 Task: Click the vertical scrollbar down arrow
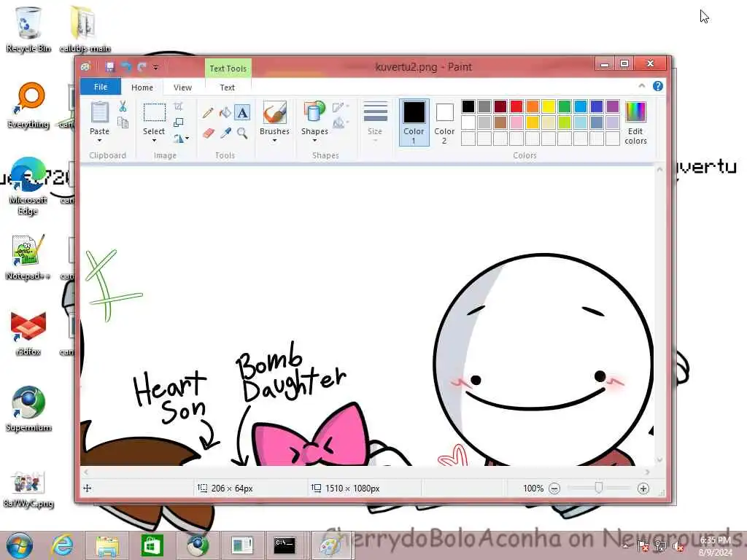659,459
